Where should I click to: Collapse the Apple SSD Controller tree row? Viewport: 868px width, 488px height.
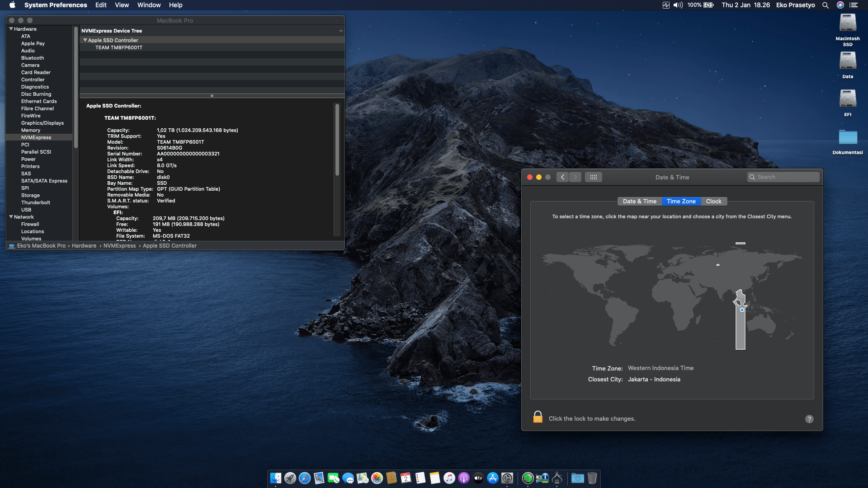(85, 40)
